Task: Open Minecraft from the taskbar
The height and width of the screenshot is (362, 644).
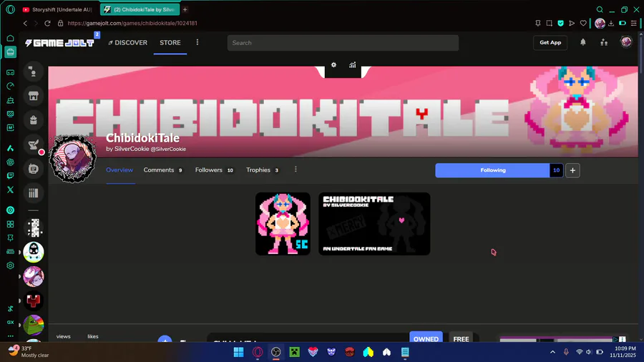Action: click(x=295, y=352)
